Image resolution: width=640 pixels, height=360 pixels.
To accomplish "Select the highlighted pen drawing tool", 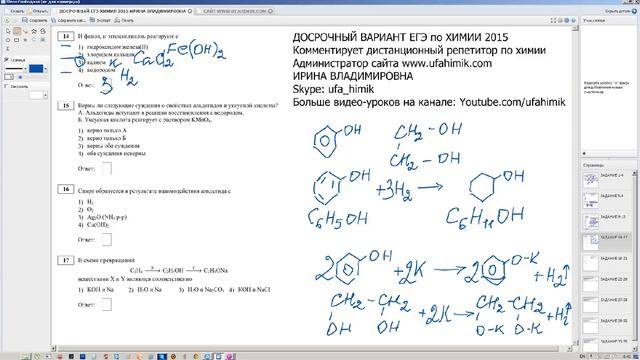I will tap(17, 31).
